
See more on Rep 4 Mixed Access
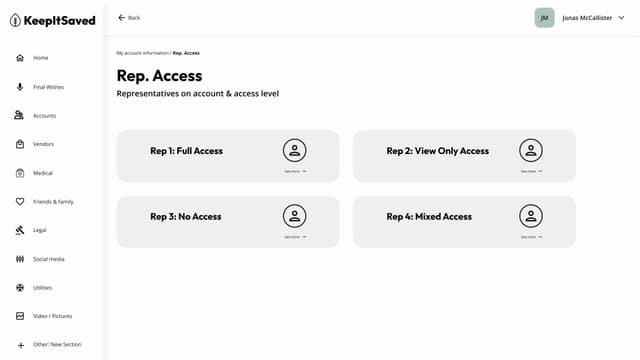pyautogui.click(x=531, y=237)
